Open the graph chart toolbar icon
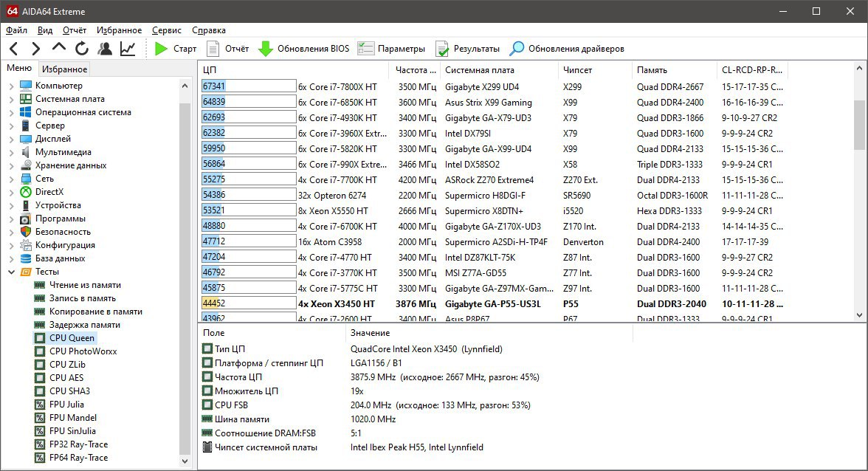 click(x=128, y=49)
